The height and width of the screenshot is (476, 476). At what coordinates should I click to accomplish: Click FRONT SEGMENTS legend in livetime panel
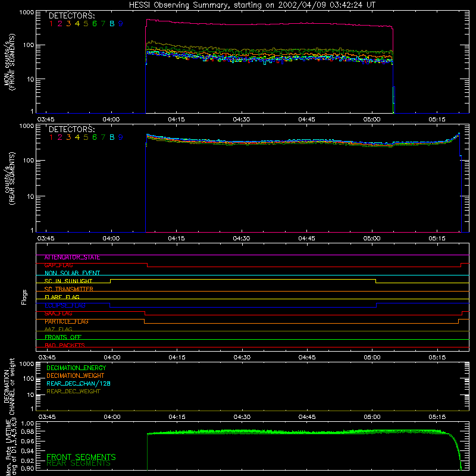pyautogui.click(x=81, y=457)
